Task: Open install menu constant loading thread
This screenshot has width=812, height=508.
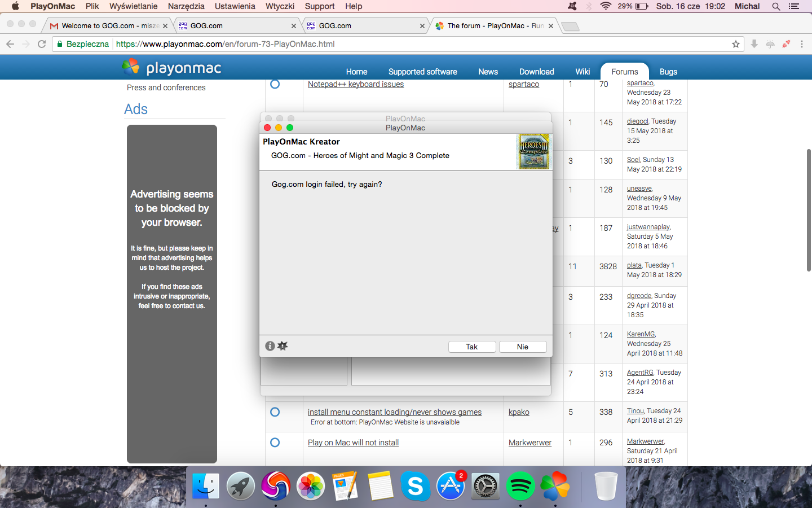Action: point(395,412)
